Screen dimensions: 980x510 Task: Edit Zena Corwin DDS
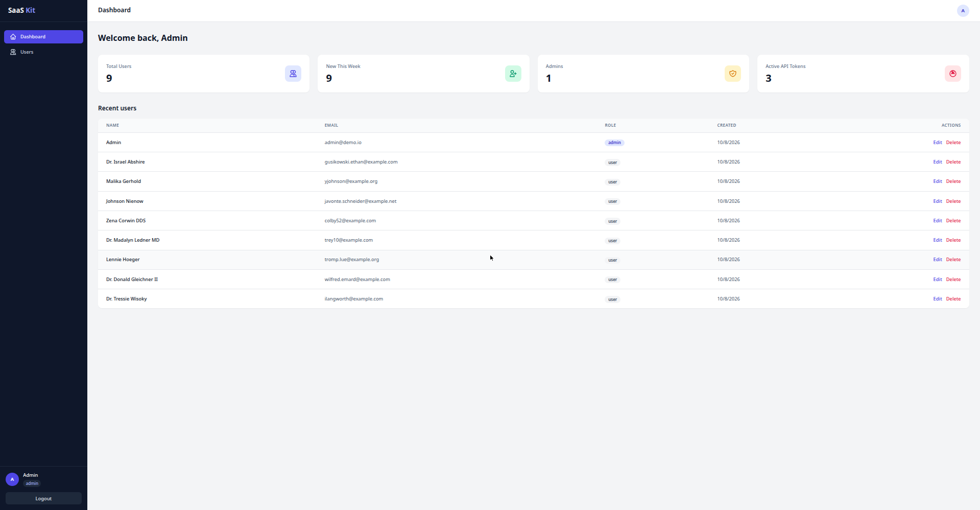tap(938, 221)
